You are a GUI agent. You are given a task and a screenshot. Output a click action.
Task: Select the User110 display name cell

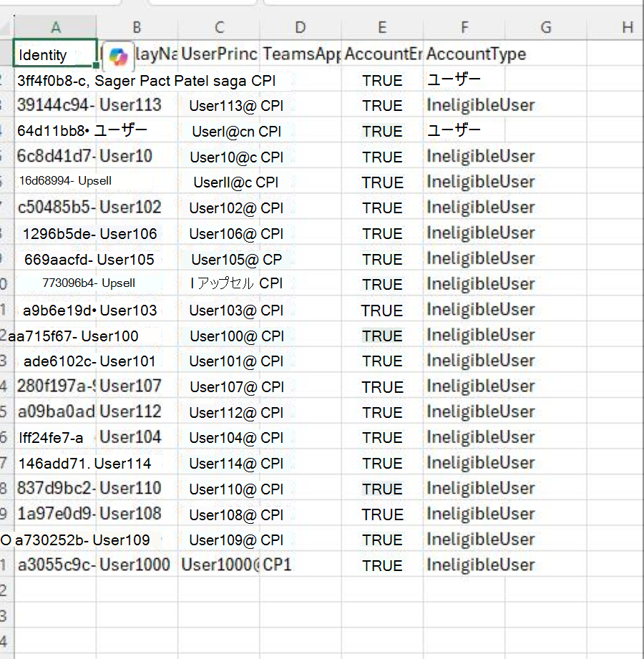[x=137, y=488]
